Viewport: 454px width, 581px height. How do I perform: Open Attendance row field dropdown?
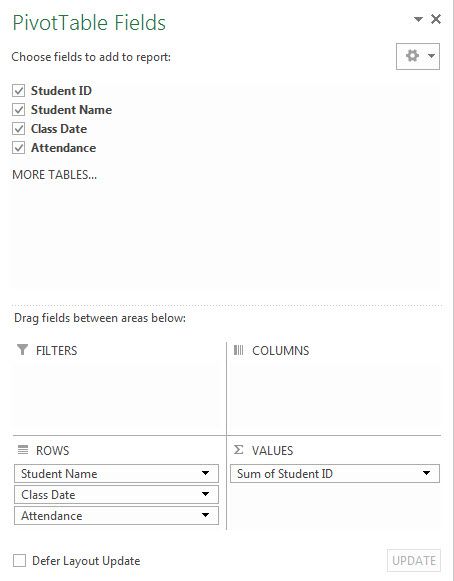[205, 515]
